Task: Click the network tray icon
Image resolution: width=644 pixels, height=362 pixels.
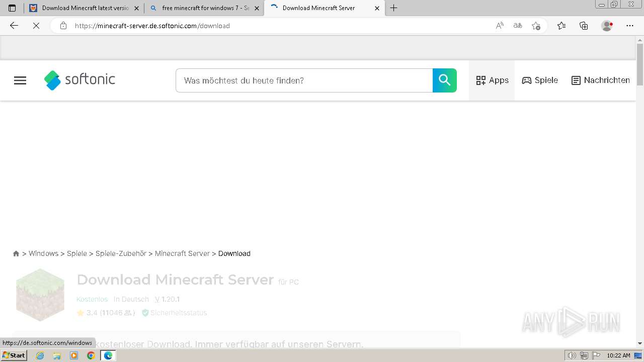Action: 584,355
